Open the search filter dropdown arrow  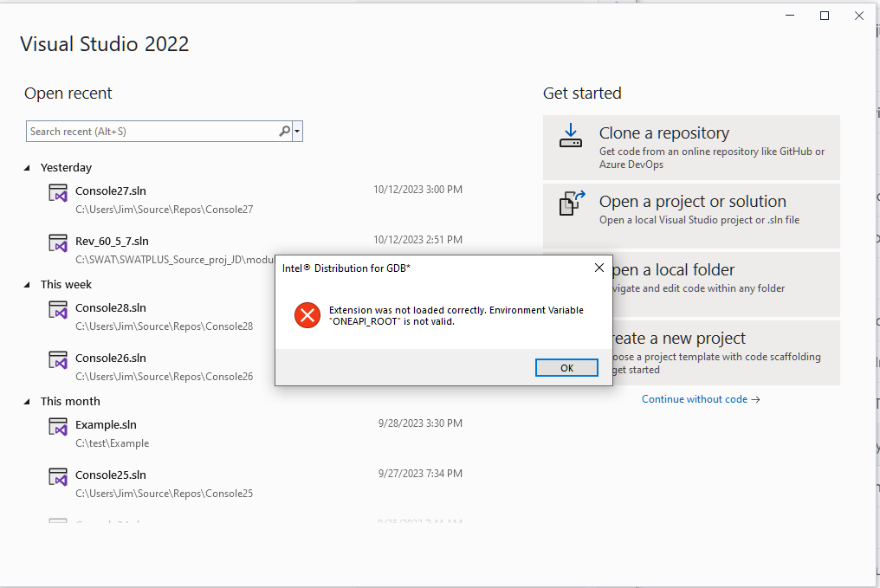pyautogui.click(x=297, y=131)
